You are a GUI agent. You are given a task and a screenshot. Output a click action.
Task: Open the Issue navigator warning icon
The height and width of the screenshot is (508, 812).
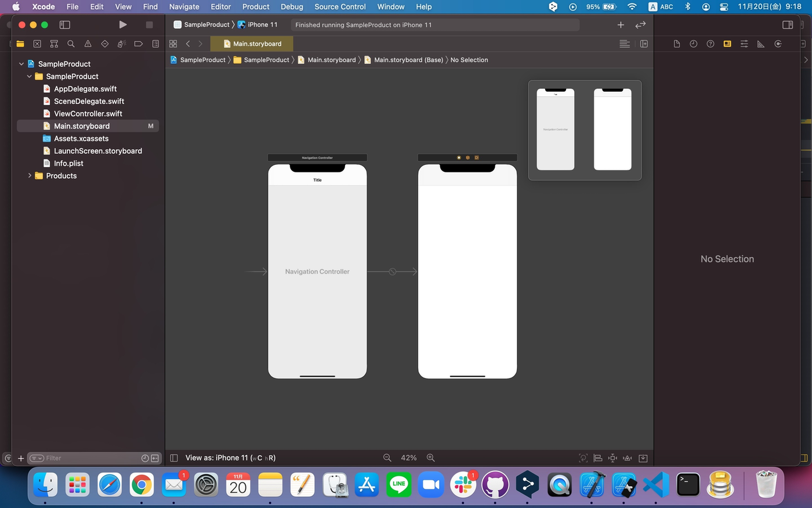[x=88, y=44]
